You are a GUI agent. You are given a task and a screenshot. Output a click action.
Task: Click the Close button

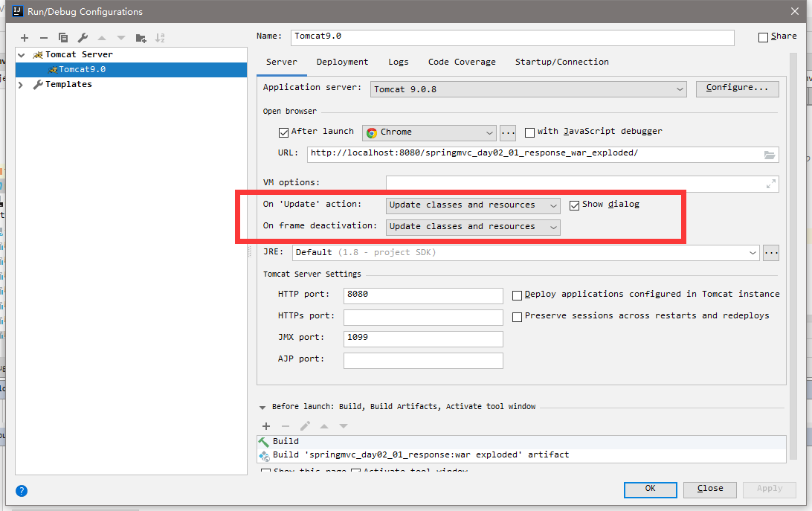point(710,489)
